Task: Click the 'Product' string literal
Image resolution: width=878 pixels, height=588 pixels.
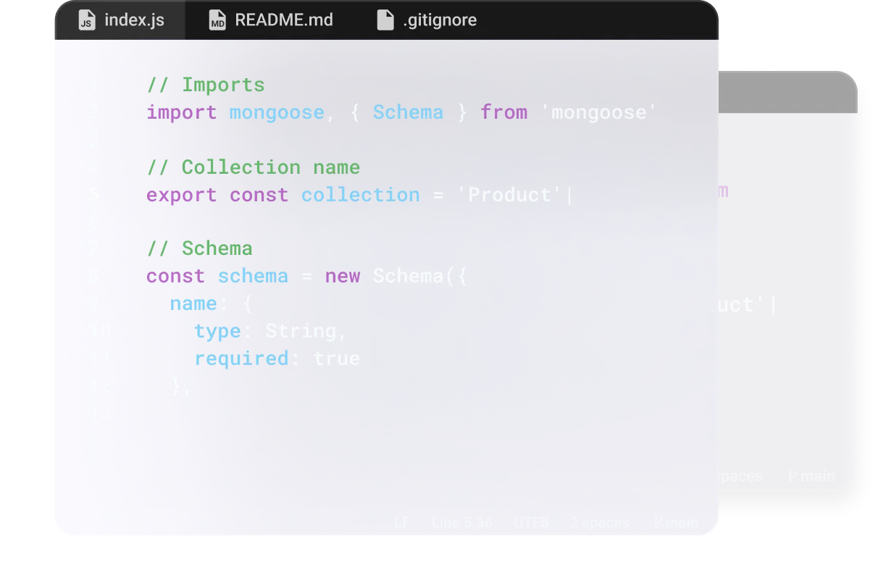Action: [510, 195]
